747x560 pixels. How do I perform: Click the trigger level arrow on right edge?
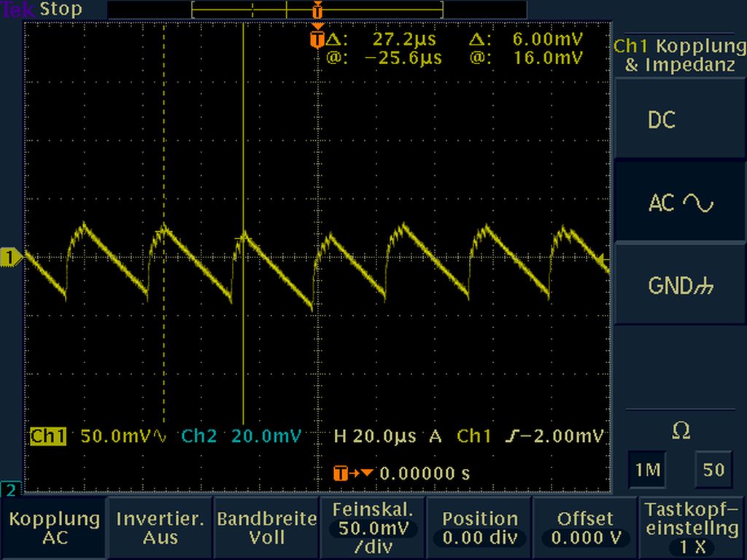click(603, 259)
